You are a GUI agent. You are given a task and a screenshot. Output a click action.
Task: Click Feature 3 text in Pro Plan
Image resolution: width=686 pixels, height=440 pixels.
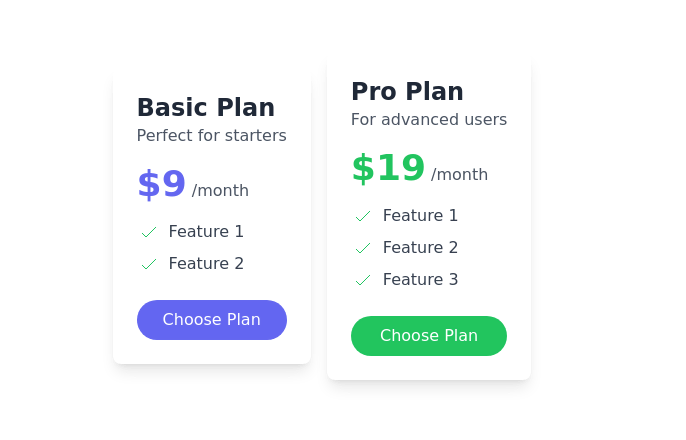[420, 280]
